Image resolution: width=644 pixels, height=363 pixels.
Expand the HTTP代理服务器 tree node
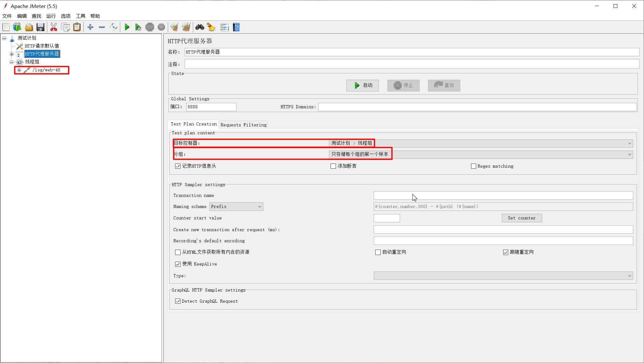(x=12, y=54)
